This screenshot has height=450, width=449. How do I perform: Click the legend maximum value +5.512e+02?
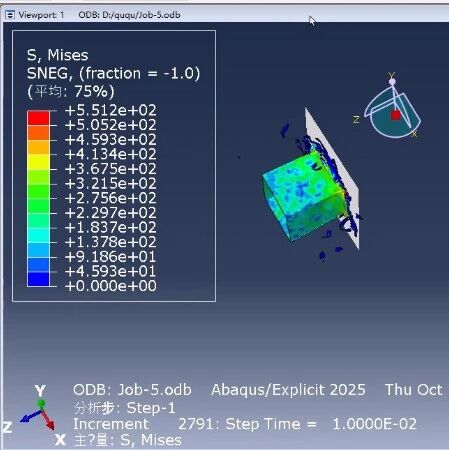(x=111, y=110)
